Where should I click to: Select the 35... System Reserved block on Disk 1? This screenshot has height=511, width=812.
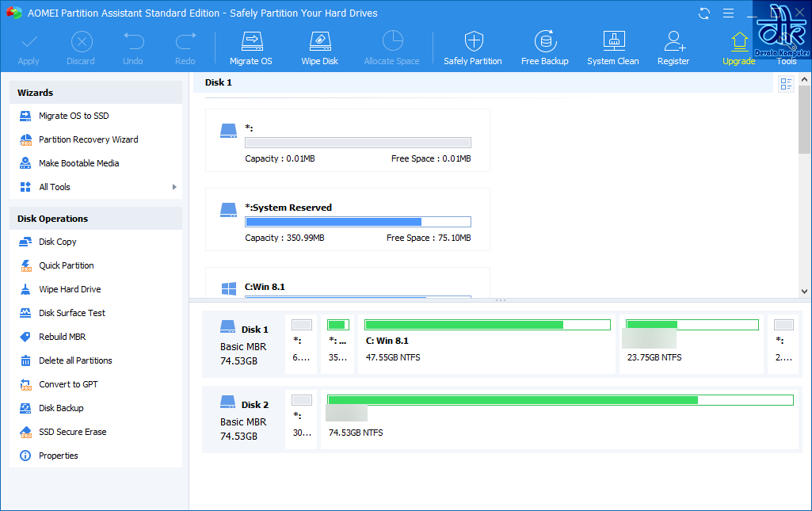[x=337, y=344]
